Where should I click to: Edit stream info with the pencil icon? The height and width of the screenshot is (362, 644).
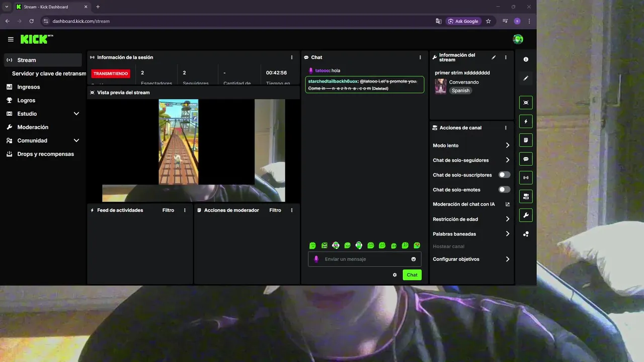(494, 57)
